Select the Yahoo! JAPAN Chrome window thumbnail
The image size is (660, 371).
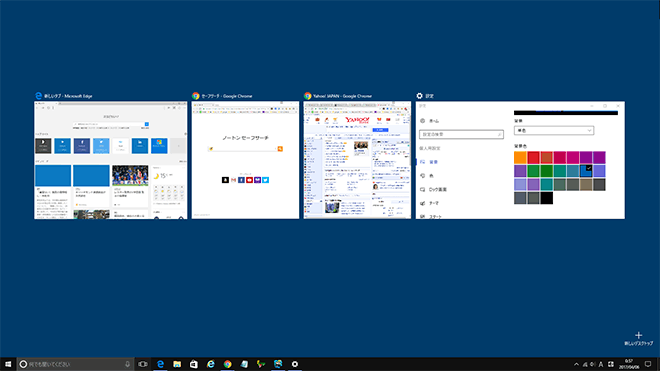point(357,160)
